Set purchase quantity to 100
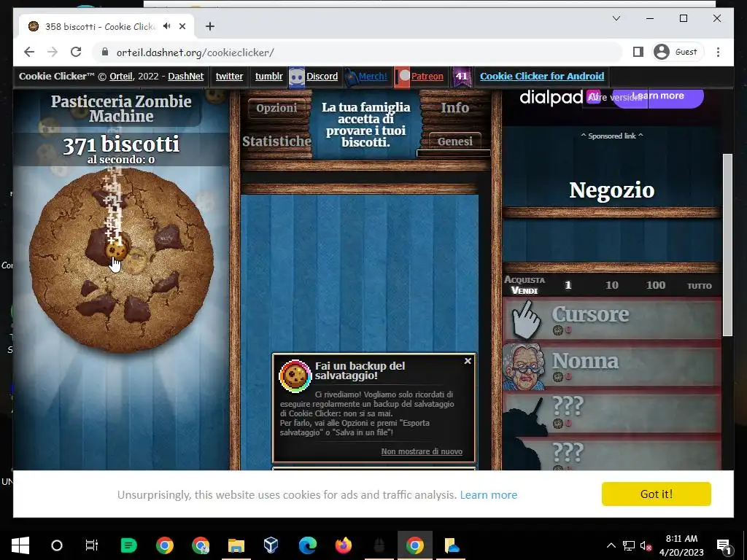747x560 pixels. [656, 285]
